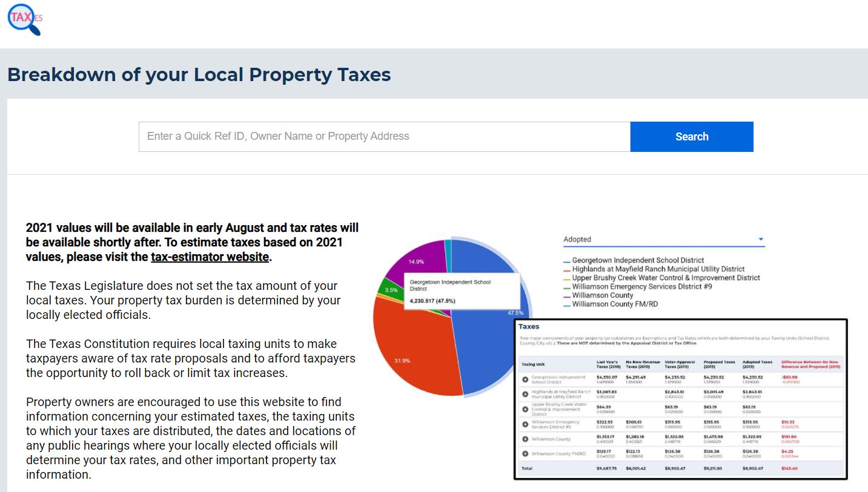
Task: Click the Taxes table heading
Action: [529, 327]
